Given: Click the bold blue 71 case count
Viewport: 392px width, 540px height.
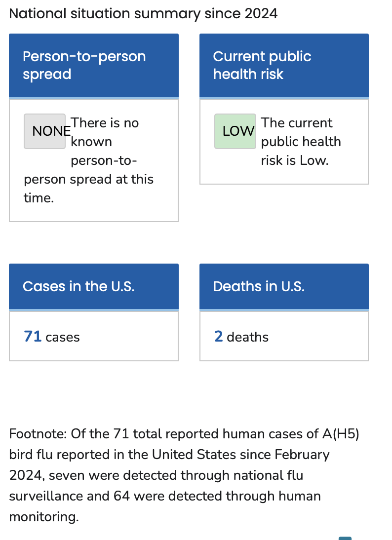Looking at the screenshot, I should tap(33, 337).
